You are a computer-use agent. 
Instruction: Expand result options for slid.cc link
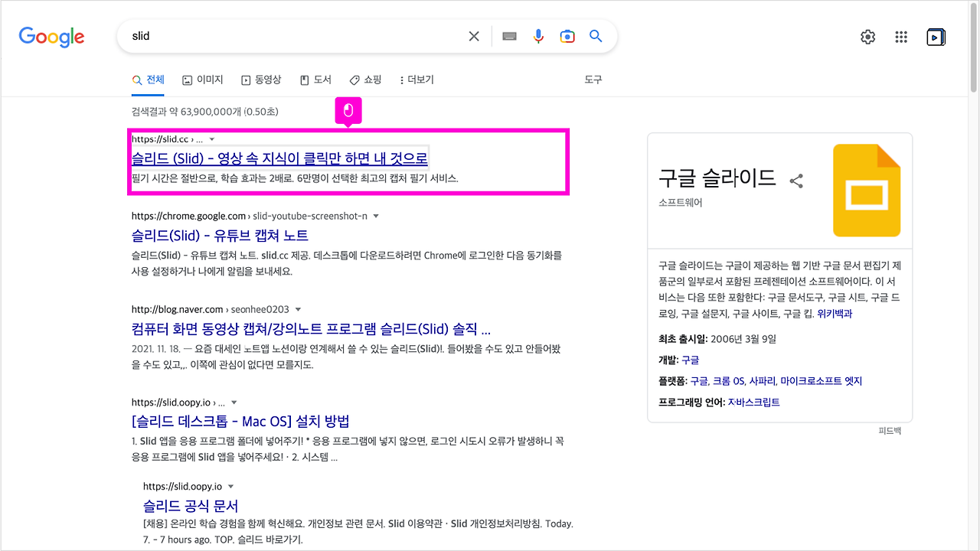tap(212, 139)
